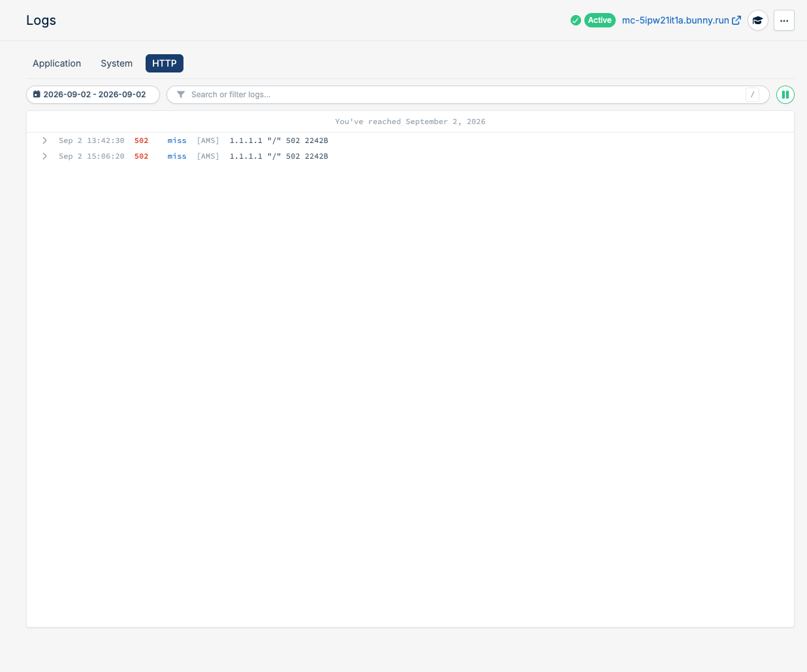Viewport: 807px width, 672px height.
Task: Focus the Search or filter logs field
Action: pos(468,95)
